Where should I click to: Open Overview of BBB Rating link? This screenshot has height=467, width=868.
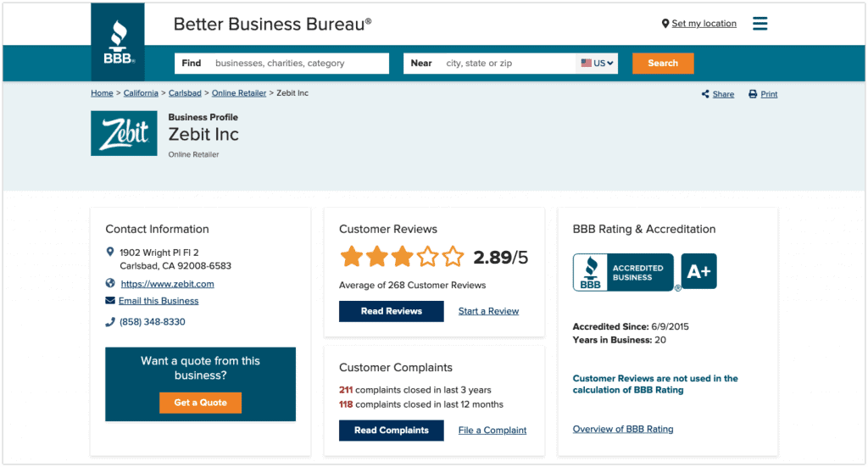click(x=623, y=429)
